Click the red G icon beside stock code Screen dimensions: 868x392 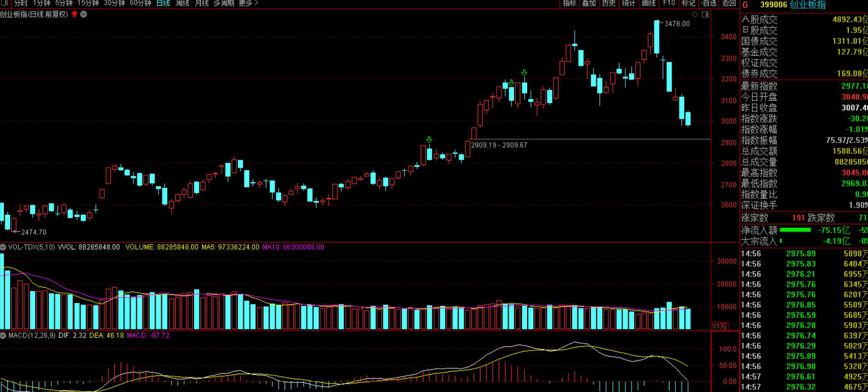745,5
